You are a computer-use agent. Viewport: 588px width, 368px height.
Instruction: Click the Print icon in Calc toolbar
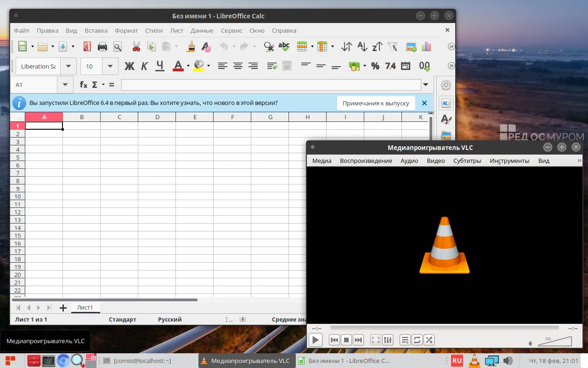[102, 46]
